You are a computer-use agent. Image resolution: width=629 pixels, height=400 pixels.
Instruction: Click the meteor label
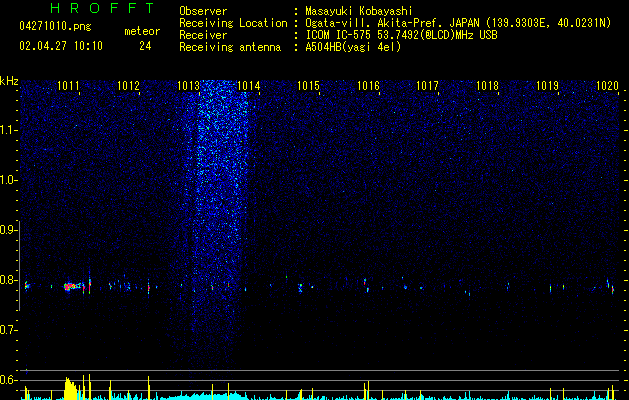point(142,31)
